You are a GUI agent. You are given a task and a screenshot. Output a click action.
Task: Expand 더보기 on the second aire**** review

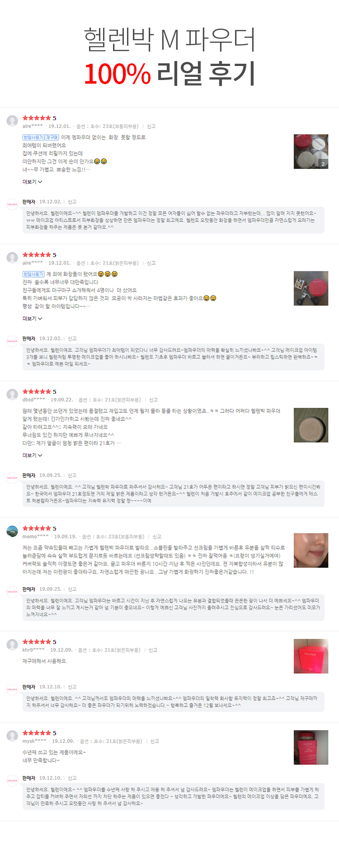coord(32,319)
